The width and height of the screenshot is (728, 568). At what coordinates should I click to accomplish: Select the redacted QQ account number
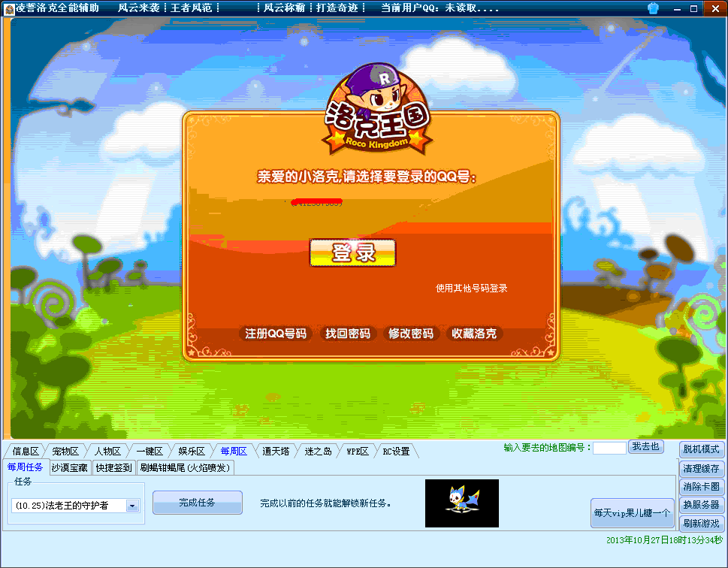click(x=316, y=203)
